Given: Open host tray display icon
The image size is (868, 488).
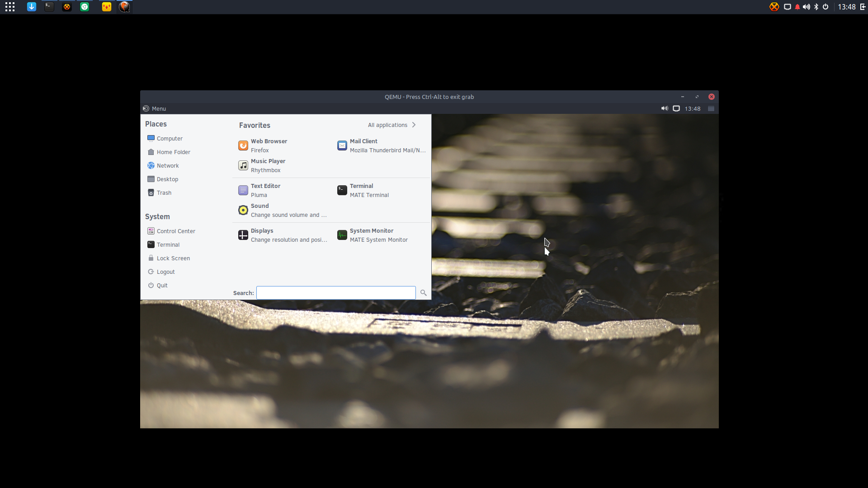Looking at the screenshot, I should (x=787, y=7).
